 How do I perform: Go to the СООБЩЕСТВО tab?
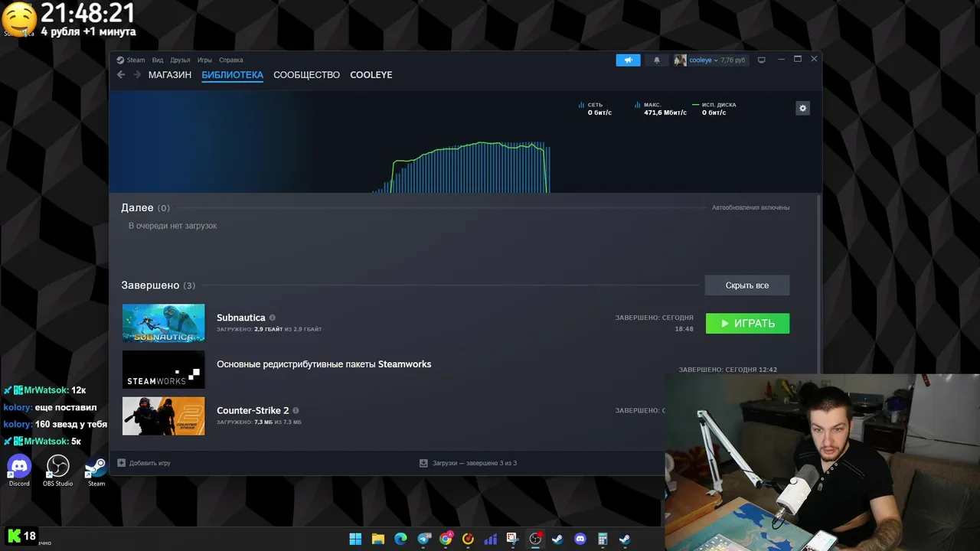(306, 75)
